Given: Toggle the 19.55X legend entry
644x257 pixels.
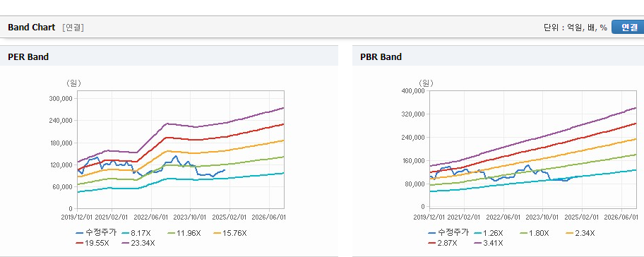Looking at the screenshot, I should click(93, 243).
